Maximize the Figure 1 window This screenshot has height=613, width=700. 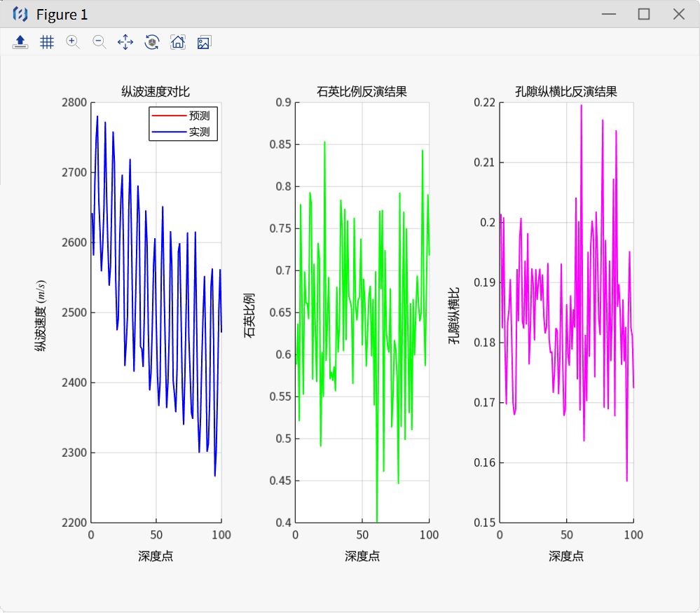tap(644, 14)
